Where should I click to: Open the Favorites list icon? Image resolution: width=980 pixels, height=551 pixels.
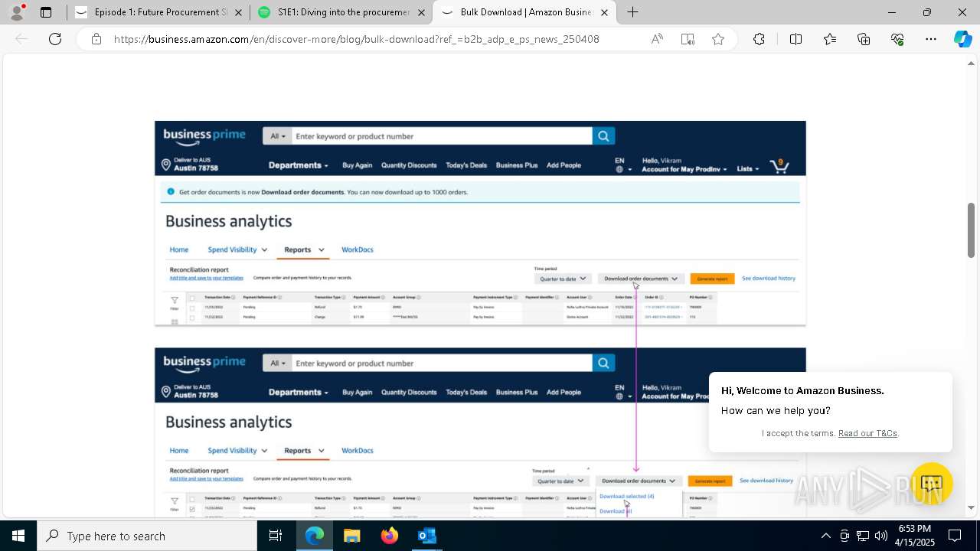(x=830, y=39)
